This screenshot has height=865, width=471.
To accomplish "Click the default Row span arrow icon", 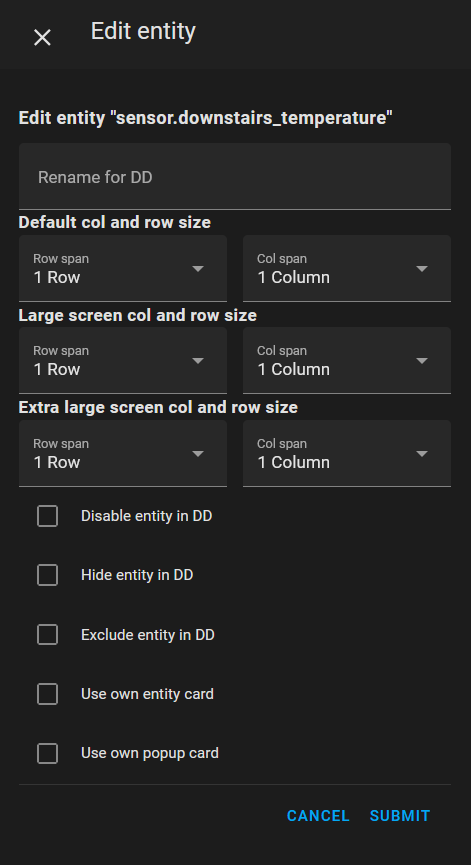I will [198, 269].
